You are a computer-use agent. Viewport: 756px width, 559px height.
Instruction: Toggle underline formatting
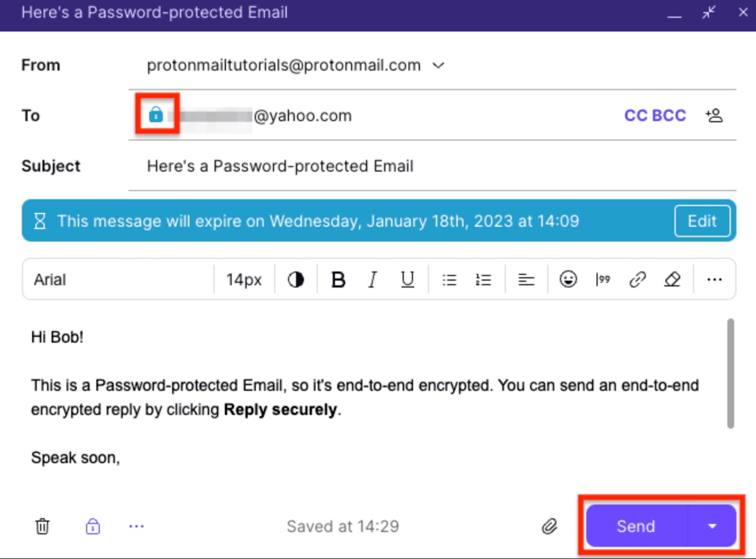click(407, 279)
